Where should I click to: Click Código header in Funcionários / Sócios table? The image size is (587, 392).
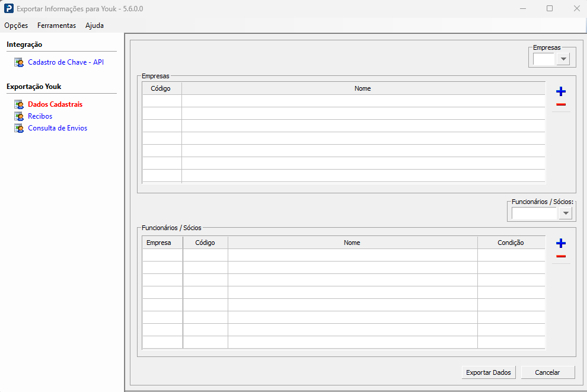(205, 243)
